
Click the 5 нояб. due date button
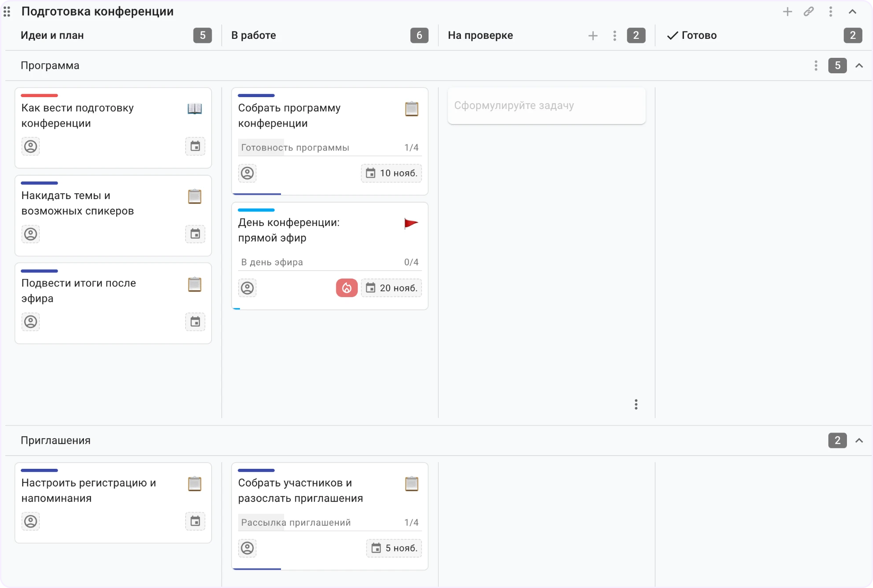394,548
